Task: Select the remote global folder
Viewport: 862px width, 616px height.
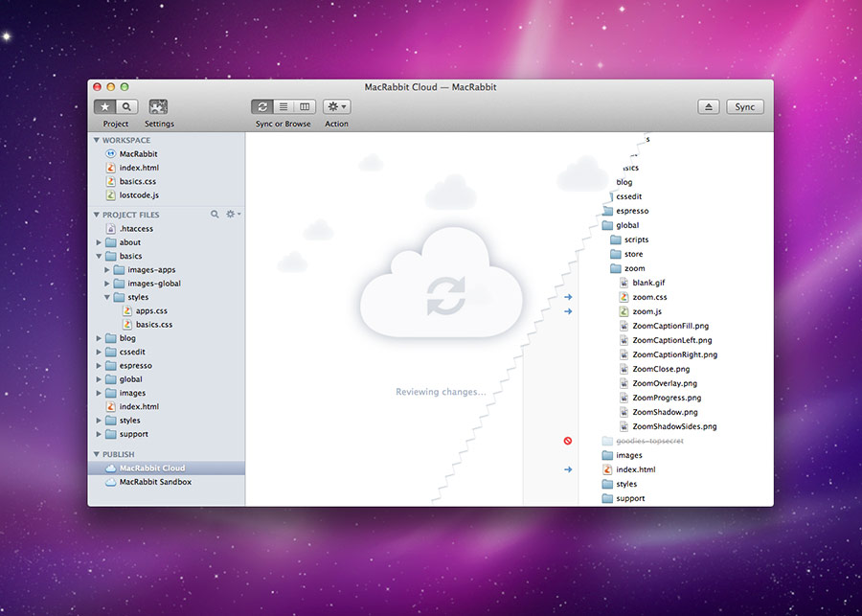Action: point(621,225)
